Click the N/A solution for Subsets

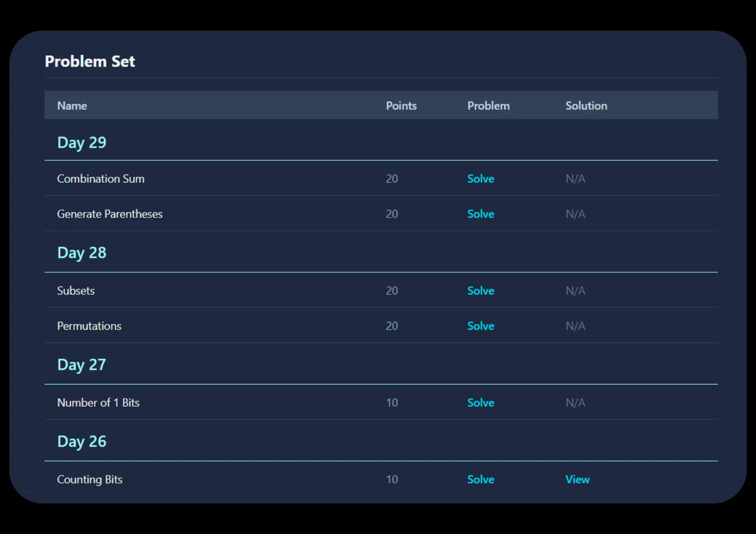(575, 290)
